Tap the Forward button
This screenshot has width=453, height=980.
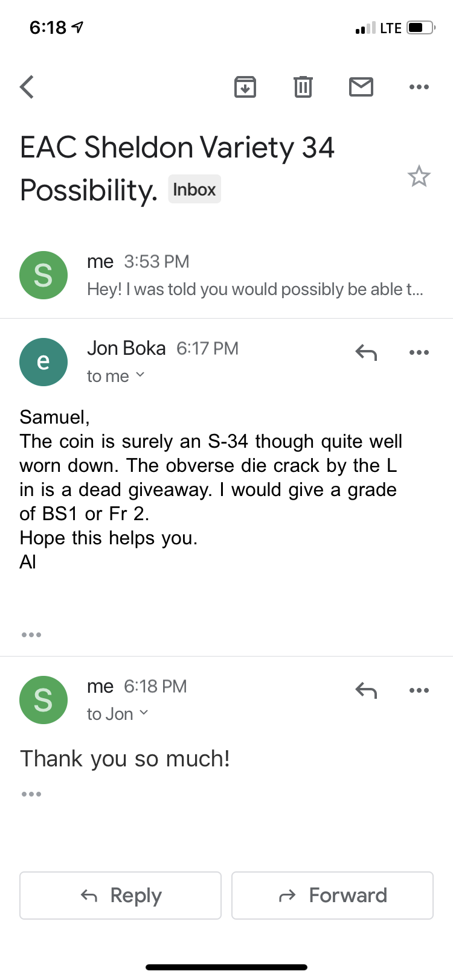pos(333,896)
